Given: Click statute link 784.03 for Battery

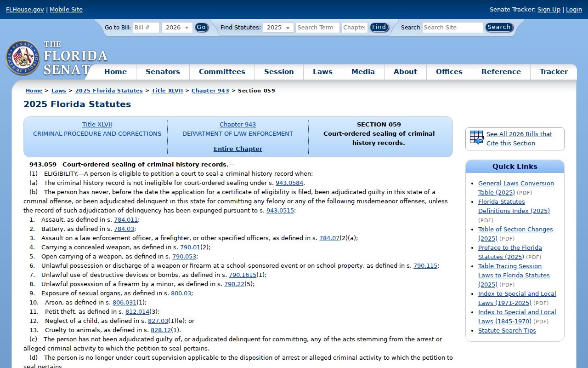Looking at the screenshot, I should (124, 229).
